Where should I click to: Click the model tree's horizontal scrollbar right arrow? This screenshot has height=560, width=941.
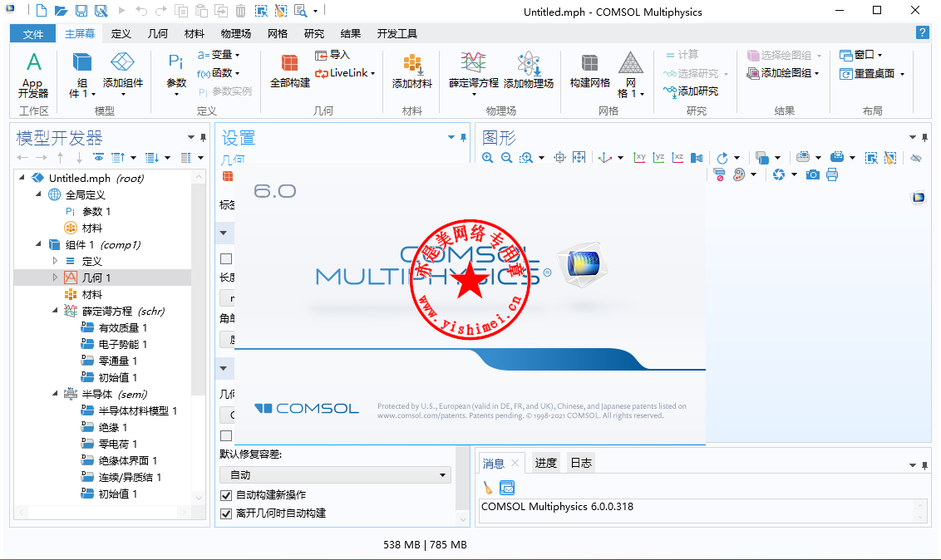coord(185,512)
